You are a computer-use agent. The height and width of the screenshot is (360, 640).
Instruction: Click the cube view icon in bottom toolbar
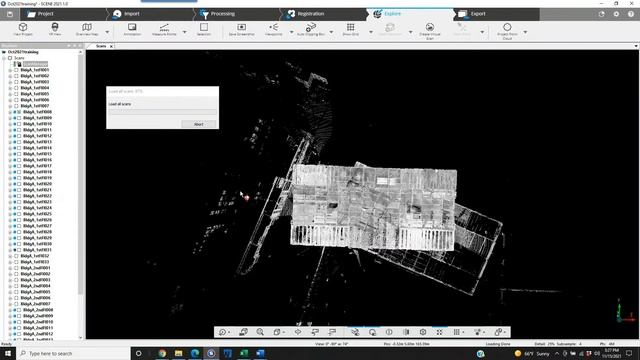point(277,332)
